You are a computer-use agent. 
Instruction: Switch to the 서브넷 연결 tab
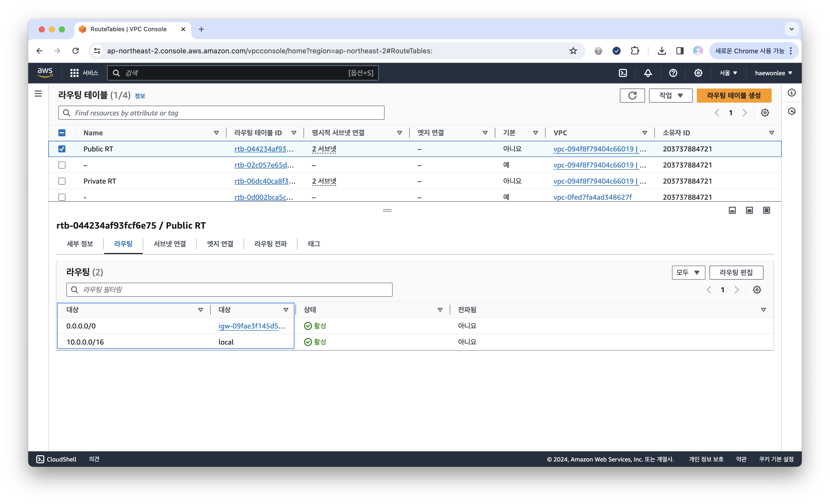pos(170,244)
